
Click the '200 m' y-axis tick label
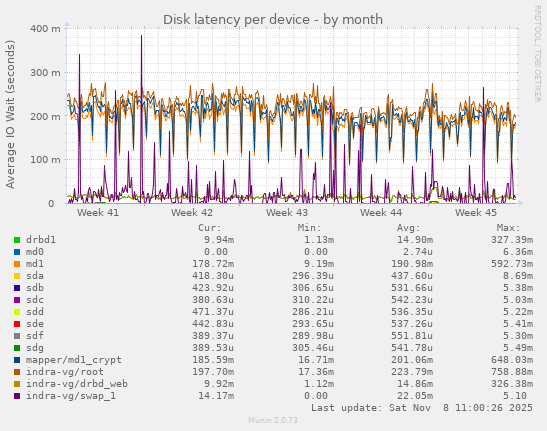point(45,116)
